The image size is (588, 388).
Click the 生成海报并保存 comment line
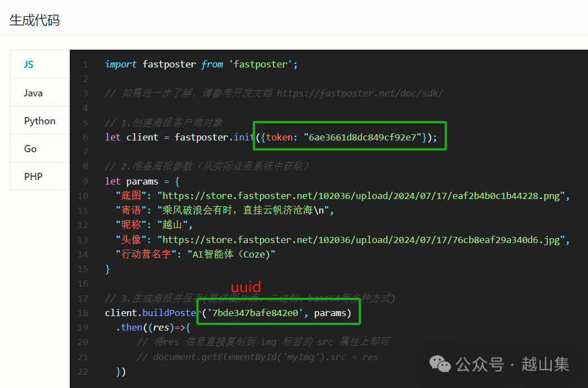250,298
